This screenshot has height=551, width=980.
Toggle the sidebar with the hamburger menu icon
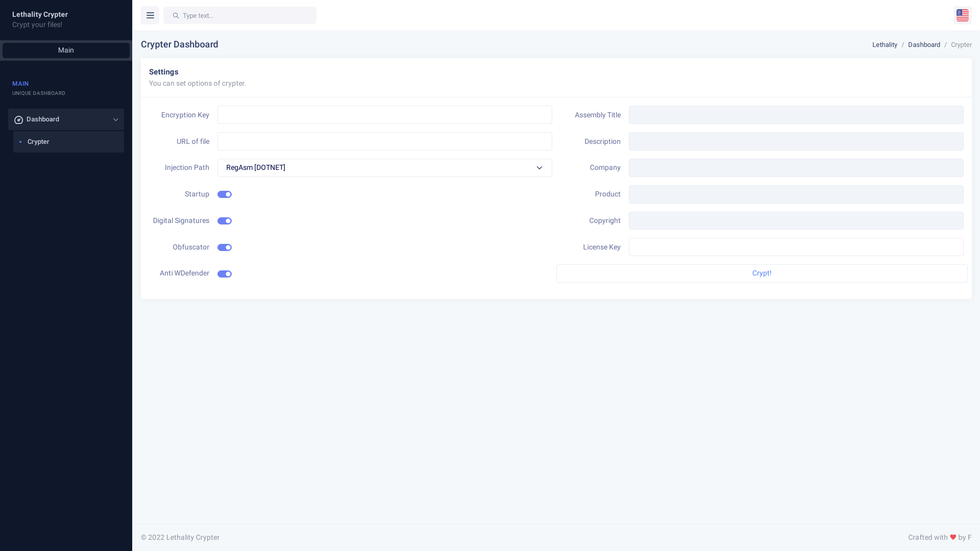coord(150,15)
